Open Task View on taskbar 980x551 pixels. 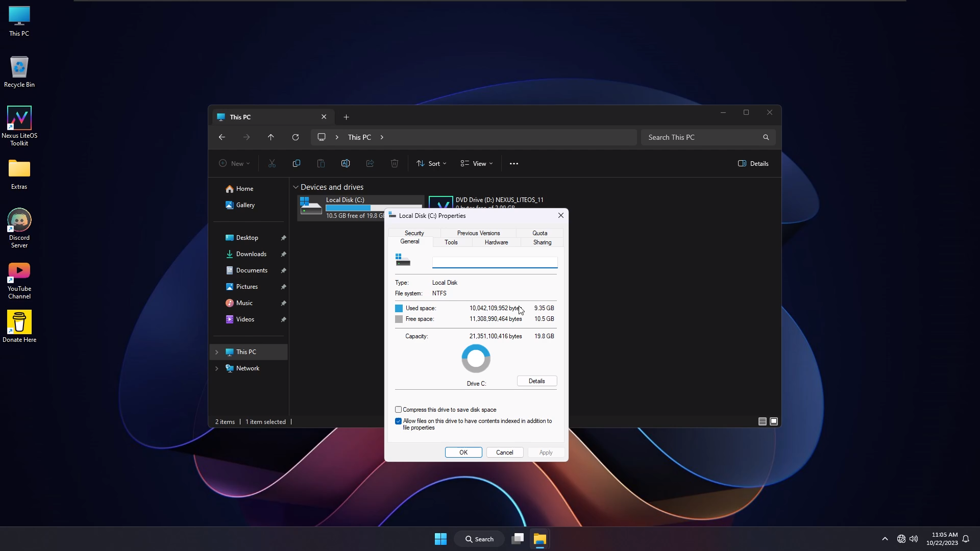pyautogui.click(x=518, y=539)
